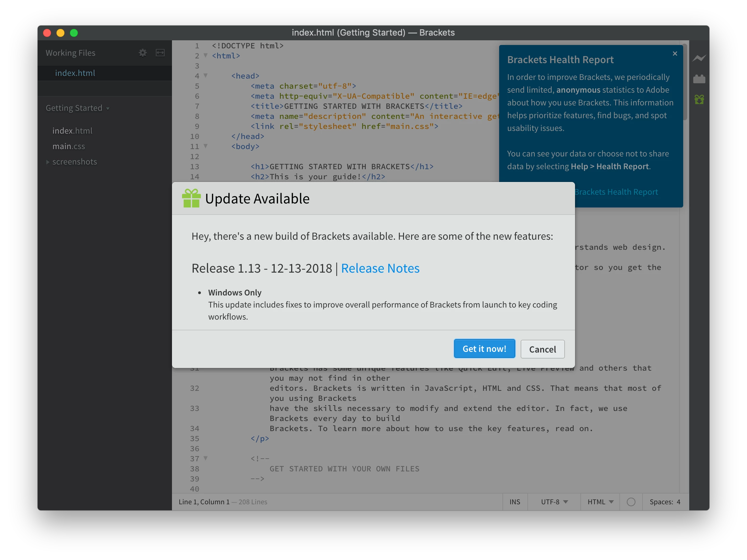
Task: Open the HTML language mode dropdown
Action: (600, 502)
